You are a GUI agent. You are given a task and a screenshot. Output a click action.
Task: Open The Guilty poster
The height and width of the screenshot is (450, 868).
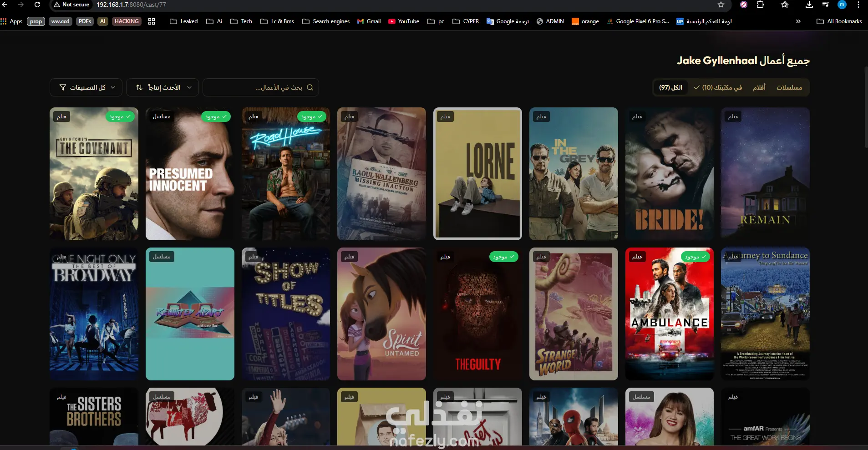(477, 314)
